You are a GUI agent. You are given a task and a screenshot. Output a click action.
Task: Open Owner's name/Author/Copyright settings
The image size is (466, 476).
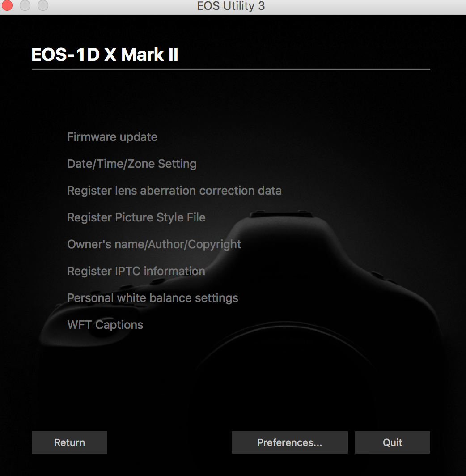coord(154,244)
